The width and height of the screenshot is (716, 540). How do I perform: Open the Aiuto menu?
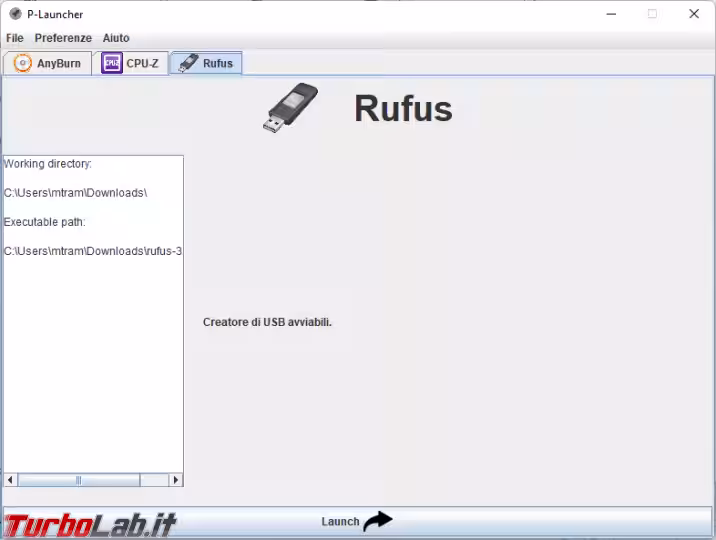(116, 38)
